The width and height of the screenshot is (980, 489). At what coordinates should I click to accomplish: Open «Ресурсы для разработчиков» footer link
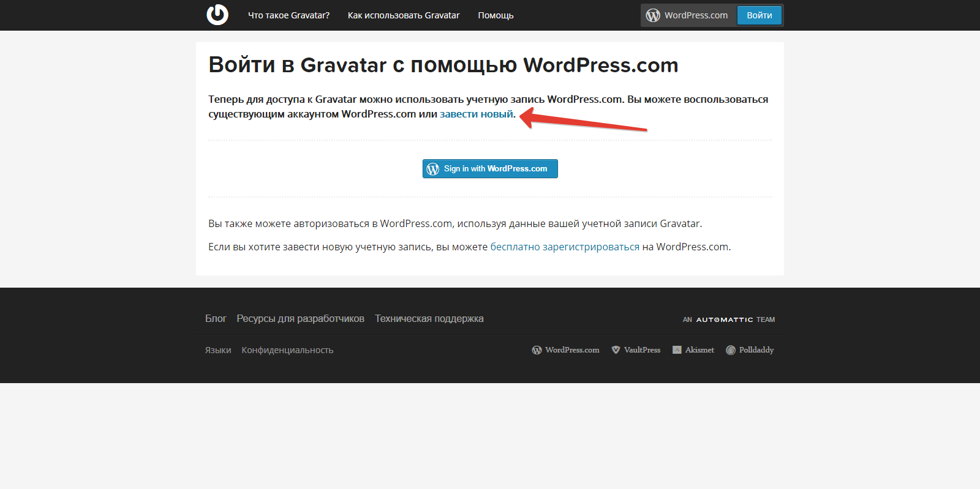[x=301, y=318]
